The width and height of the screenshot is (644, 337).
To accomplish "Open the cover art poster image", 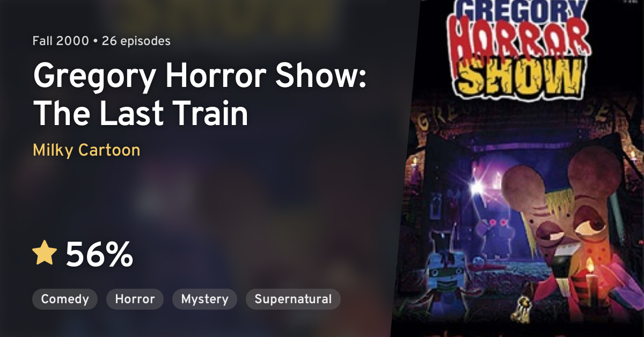I will (517, 169).
